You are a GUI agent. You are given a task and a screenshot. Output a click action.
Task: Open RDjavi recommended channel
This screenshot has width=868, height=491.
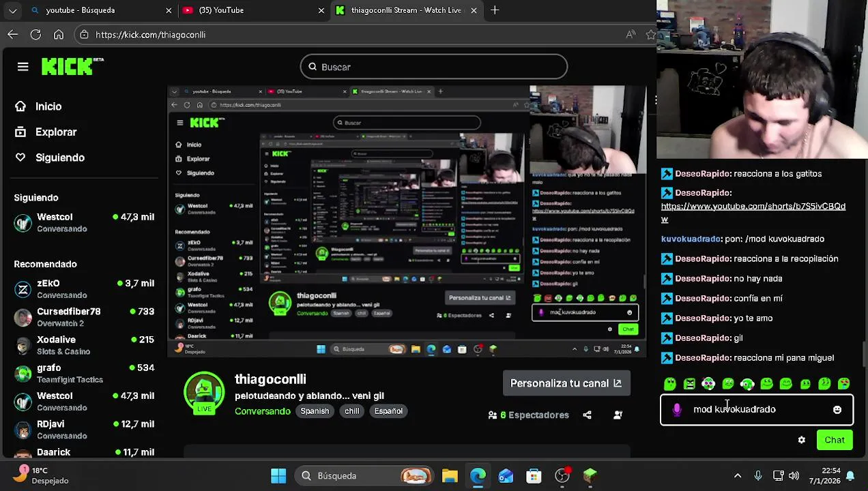(85, 430)
